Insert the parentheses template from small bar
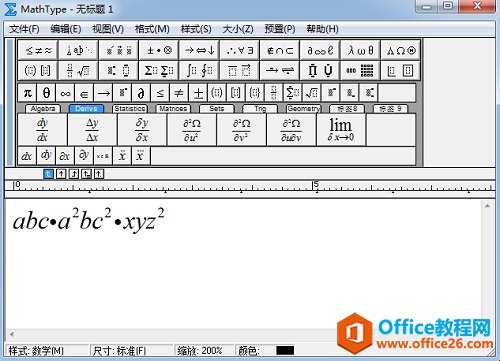Image resolution: width=500 pixels, height=361 pixels. (217, 93)
